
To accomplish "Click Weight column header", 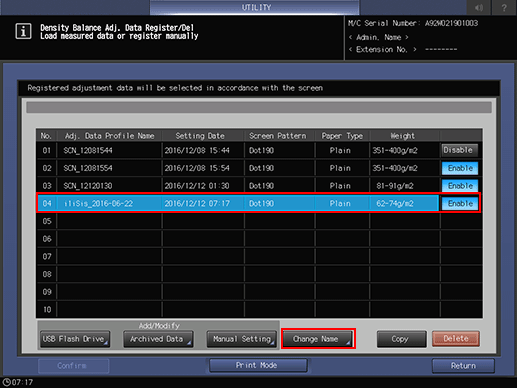I will click(x=403, y=136).
